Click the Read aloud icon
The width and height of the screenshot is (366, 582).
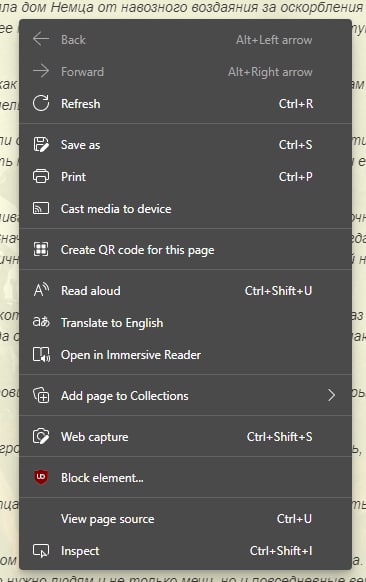(x=41, y=290)
